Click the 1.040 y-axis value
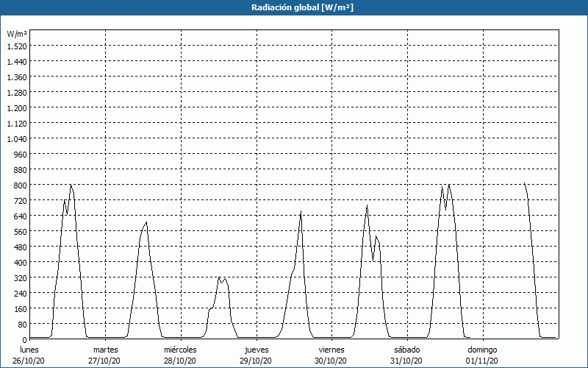588x368 pixels. (x=17, y=139)
